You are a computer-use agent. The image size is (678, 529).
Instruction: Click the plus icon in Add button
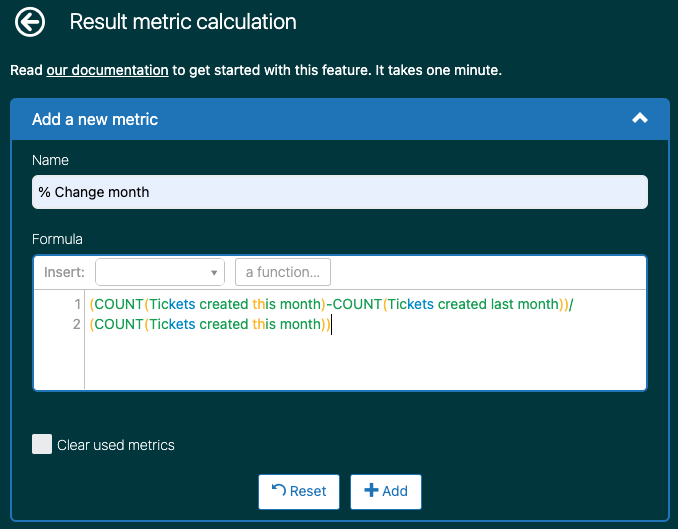coord(371,491)
